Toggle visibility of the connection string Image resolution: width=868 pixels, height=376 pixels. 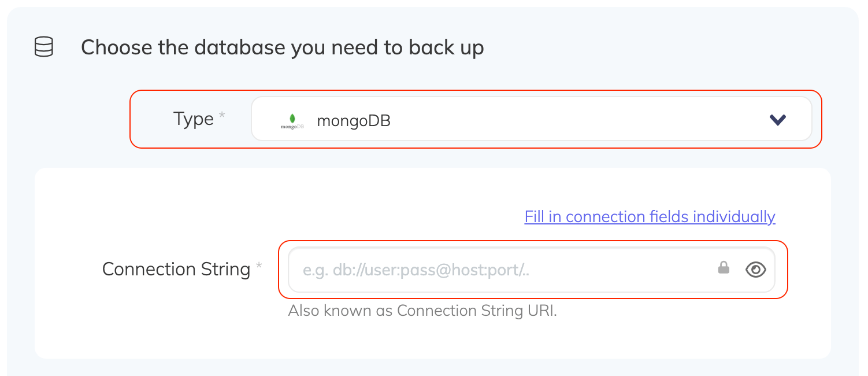[x=756, y=270]
